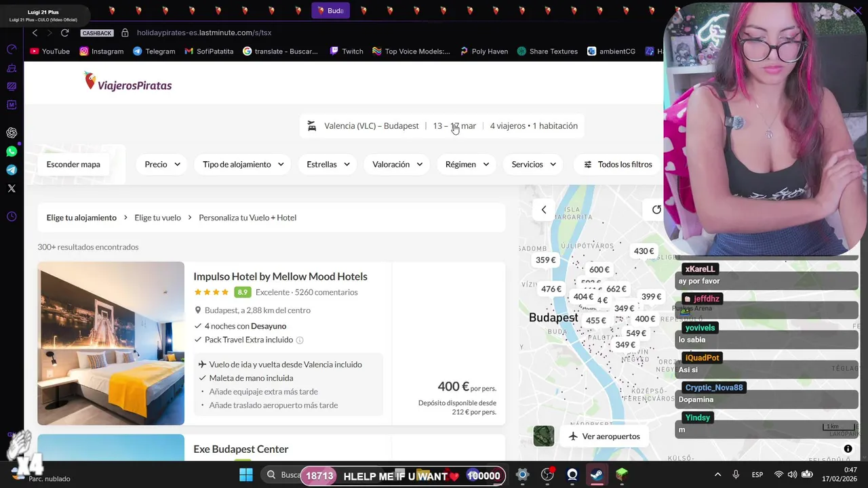Open the Twitch bookmark
The height and width of the screenshot is (488, 868).
[347, 51]
